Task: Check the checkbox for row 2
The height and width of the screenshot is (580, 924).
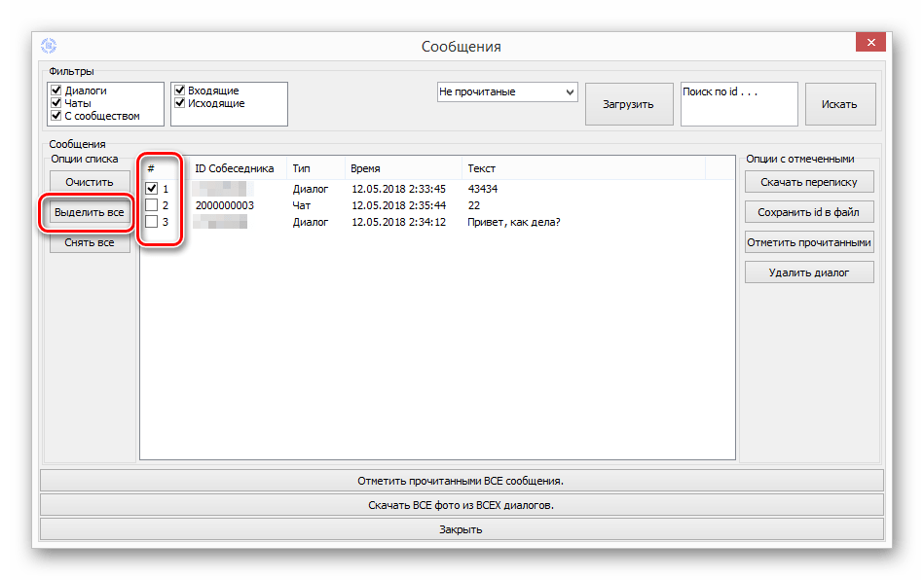Action: pyautogui.click(x=151, y=205)
